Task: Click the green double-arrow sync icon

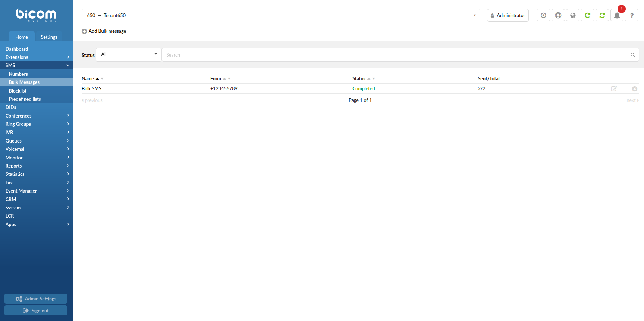Action: point(602,15)
